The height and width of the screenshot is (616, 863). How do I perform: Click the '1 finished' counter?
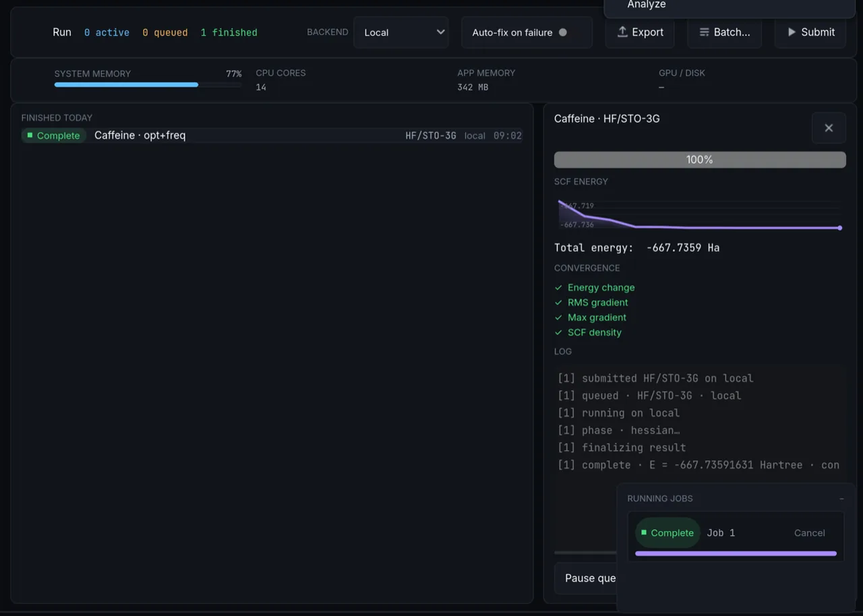pos(229,32)
